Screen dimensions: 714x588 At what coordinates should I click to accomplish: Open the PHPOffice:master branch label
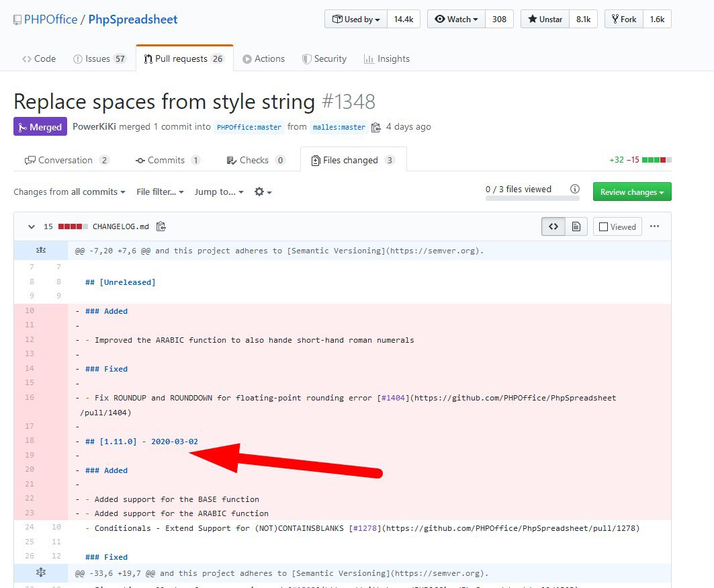pyautogui.click(x=249, y=127)
